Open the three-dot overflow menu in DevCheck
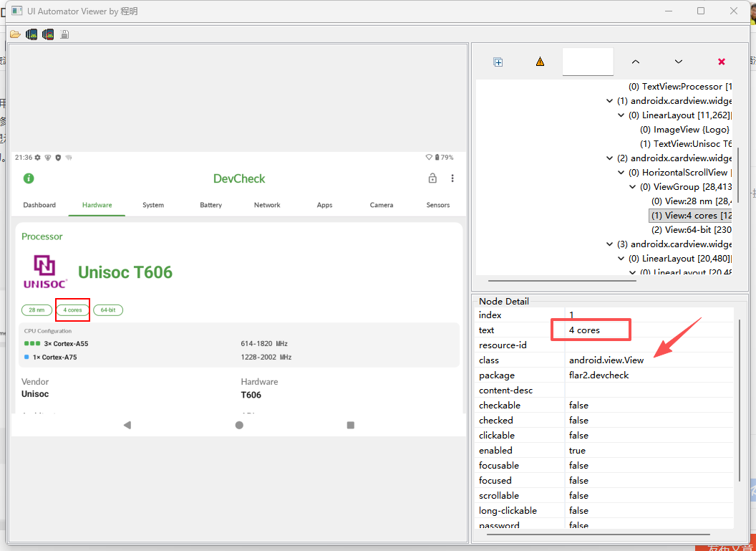The image size is (756, 551). (x=452, y=178)
